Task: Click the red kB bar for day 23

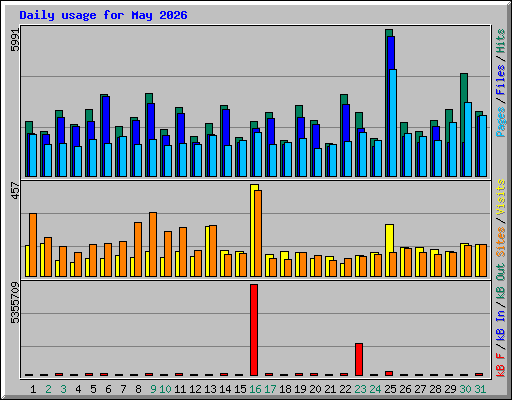Action: 359,359
